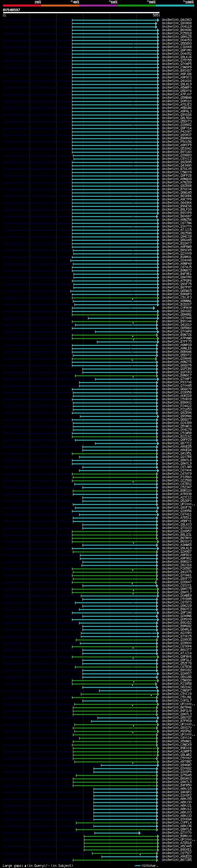The height and width of the screenshot is (868, 197).
Task: Click the Large gaps legend text
Action: pyautogui.click(x=38, y=866)
